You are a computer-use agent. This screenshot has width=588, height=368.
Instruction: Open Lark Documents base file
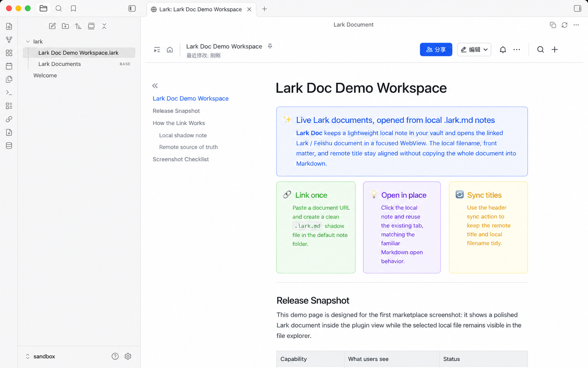click(x=79, y=64)
